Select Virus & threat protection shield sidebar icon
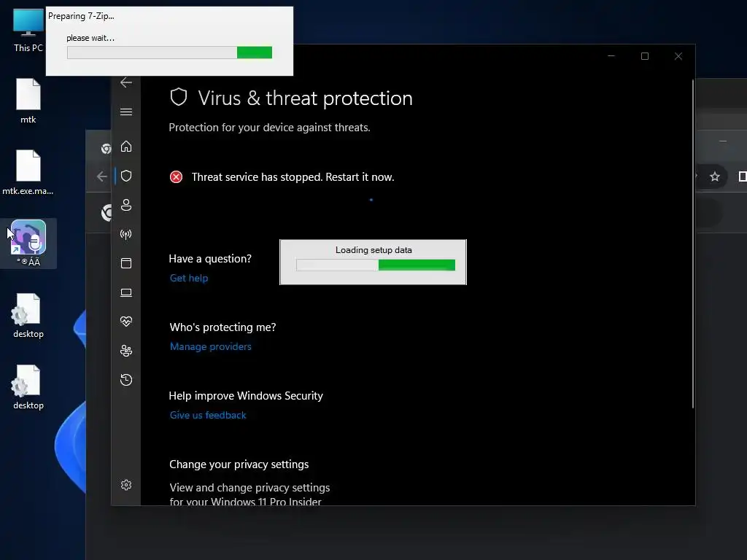The width and height of the screenshot is (747, 560). (125, 176)
